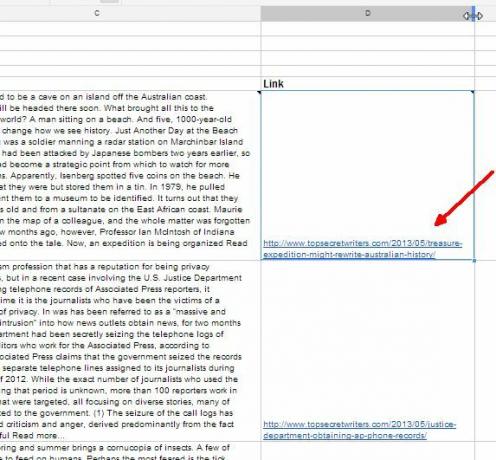Select the empty column D cell directly above "Link"
Viewport: 496px width, 460px height.
368,71
